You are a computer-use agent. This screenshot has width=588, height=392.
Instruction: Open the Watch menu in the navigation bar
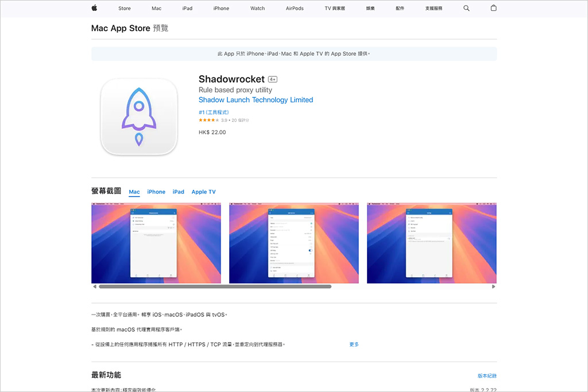coord(257,8)
